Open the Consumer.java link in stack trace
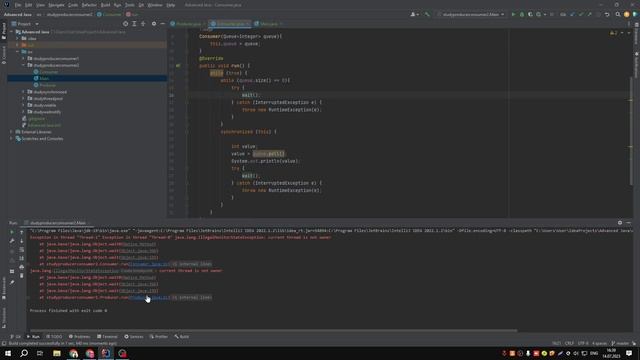 [x=148, y=264]
